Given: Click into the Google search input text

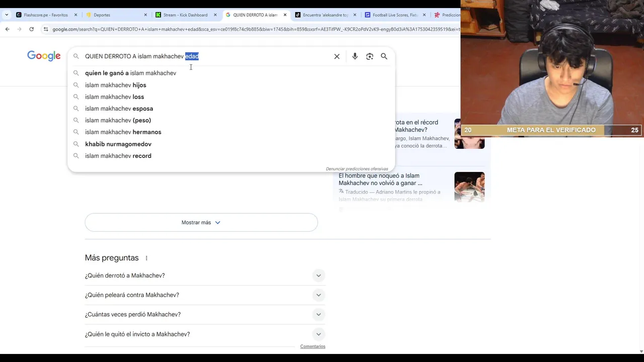Looking at the screenshot, I should (x=142, y=56).
